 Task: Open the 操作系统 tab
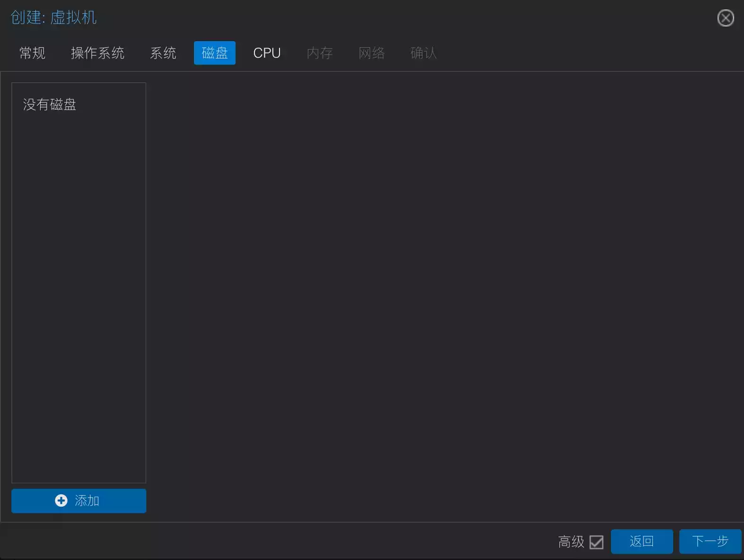pos(97,53)
